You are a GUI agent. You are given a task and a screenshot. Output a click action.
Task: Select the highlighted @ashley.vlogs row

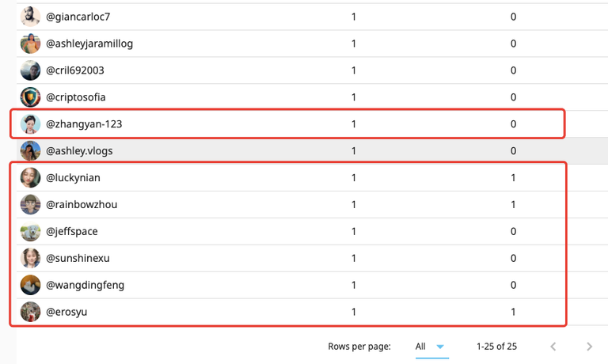312,151
